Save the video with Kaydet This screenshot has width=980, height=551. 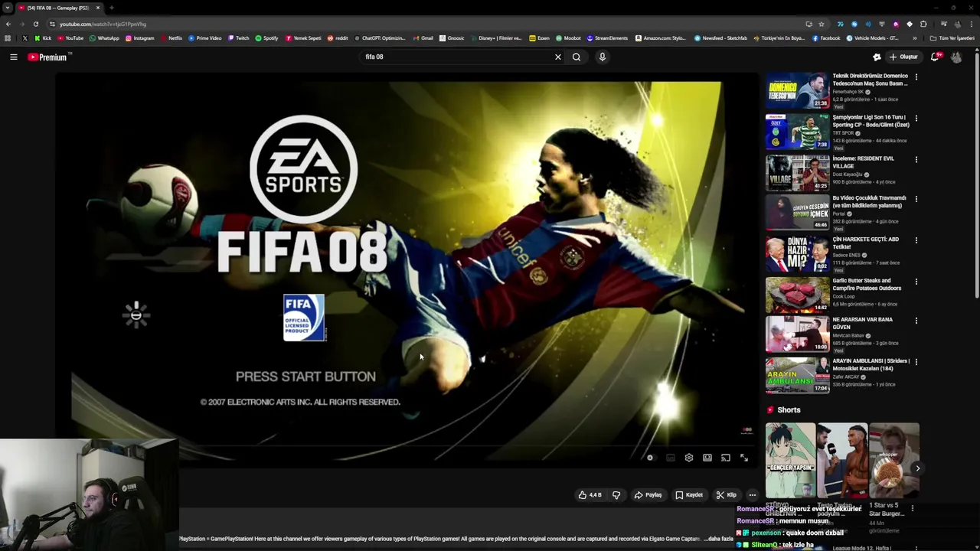pos(689,495)
